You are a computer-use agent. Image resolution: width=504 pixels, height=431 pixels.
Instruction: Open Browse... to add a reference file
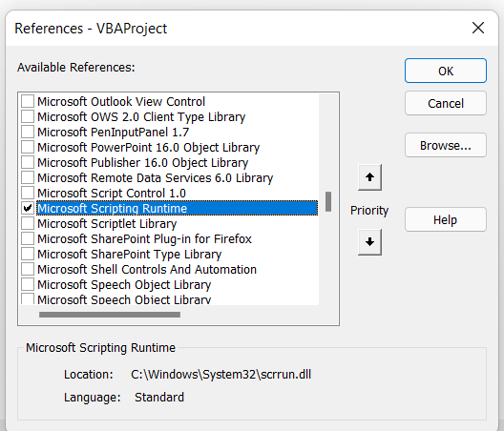tap(446, 145)
